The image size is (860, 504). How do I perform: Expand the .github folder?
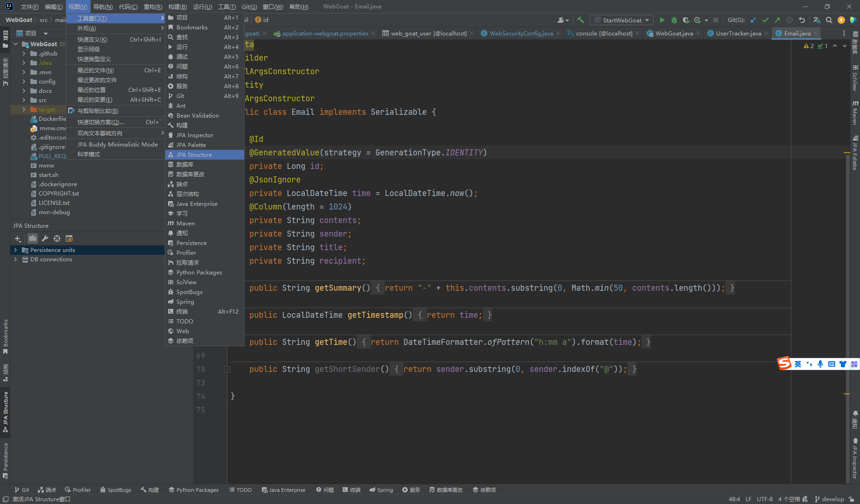coord(24,54)
